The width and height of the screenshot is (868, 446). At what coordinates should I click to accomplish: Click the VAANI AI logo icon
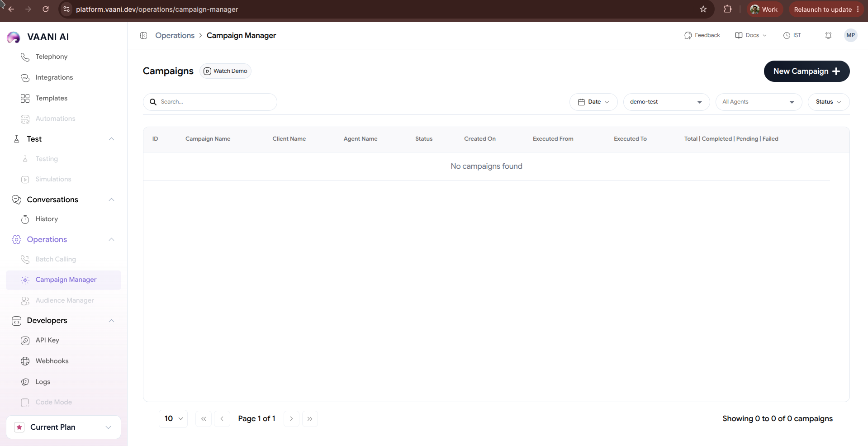coord(14,37)
